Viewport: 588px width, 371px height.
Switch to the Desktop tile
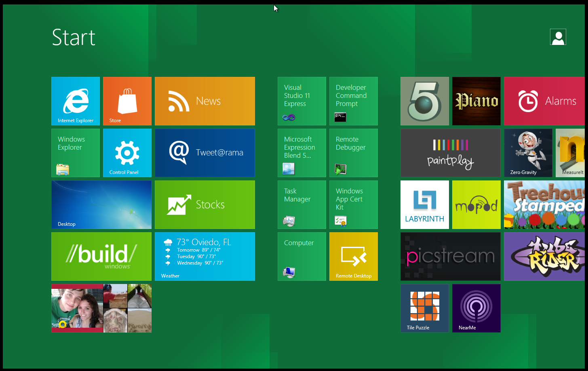101,205
